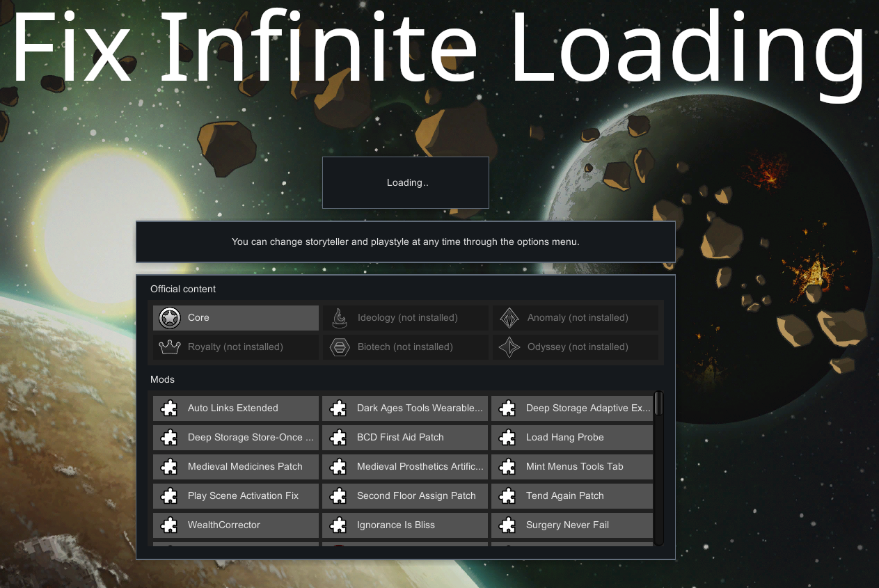The height and width of the screenshot is (588, 879).
Task: Click the mods list scrollbar thumb
Action: [x=658, y=403]
